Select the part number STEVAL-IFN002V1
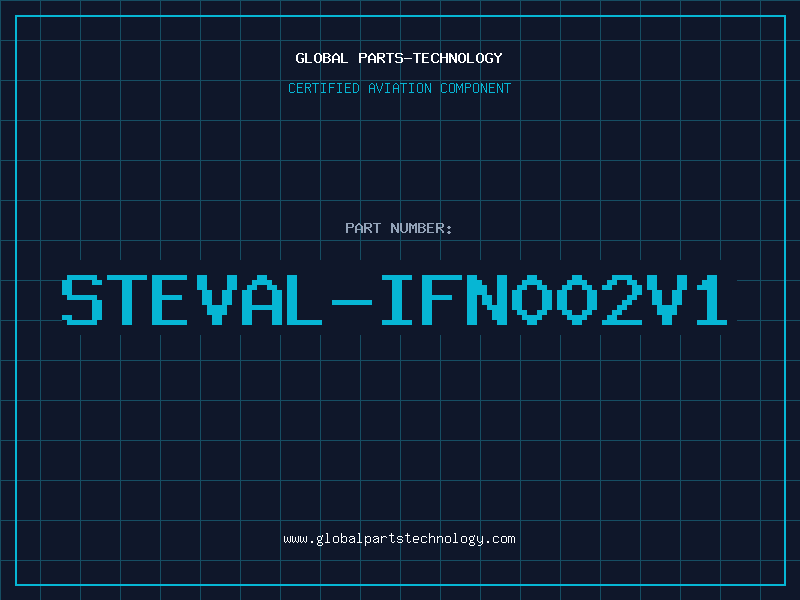 pyautogui.click(x=394, y=300)
